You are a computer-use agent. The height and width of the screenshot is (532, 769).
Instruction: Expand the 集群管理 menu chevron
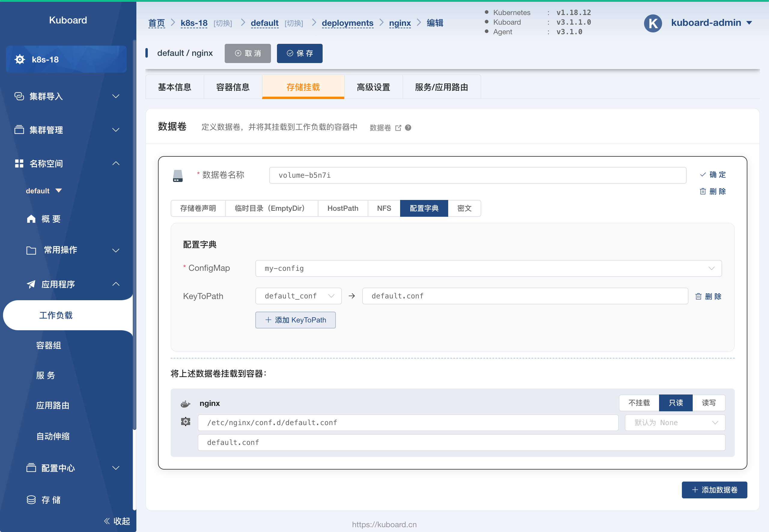pos(116,130)
